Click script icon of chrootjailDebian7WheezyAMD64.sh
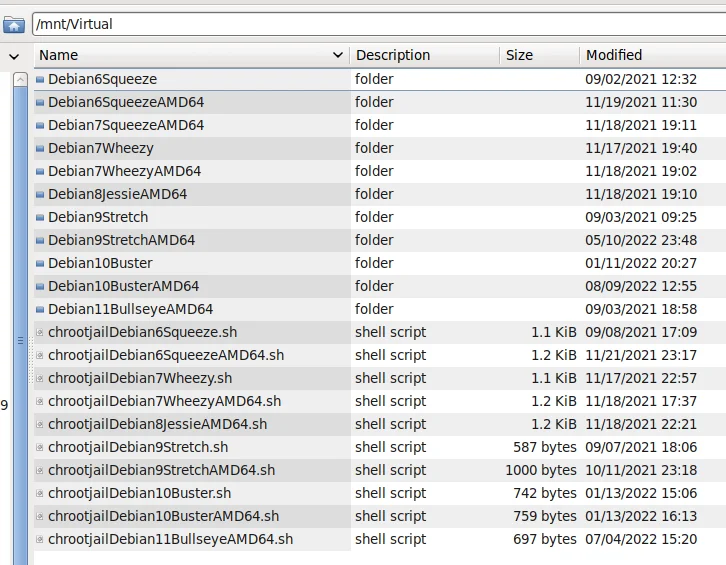Viewport: 726px width, 565px height. click(x=40, y=401)
